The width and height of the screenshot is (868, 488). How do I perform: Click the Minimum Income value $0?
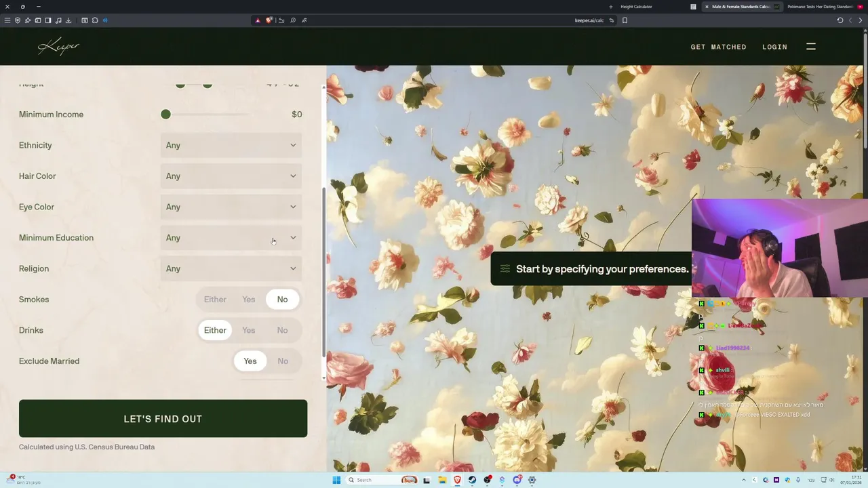coord(296,115)
